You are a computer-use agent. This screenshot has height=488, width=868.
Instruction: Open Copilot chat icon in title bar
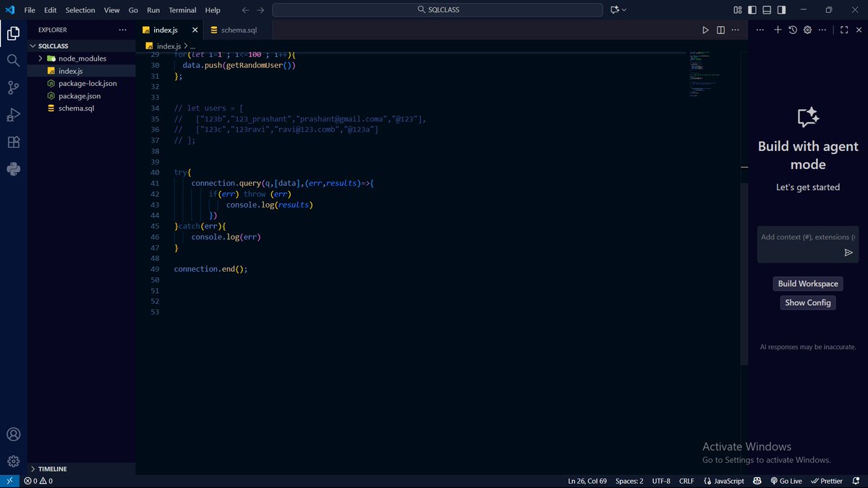click(615, 10)
